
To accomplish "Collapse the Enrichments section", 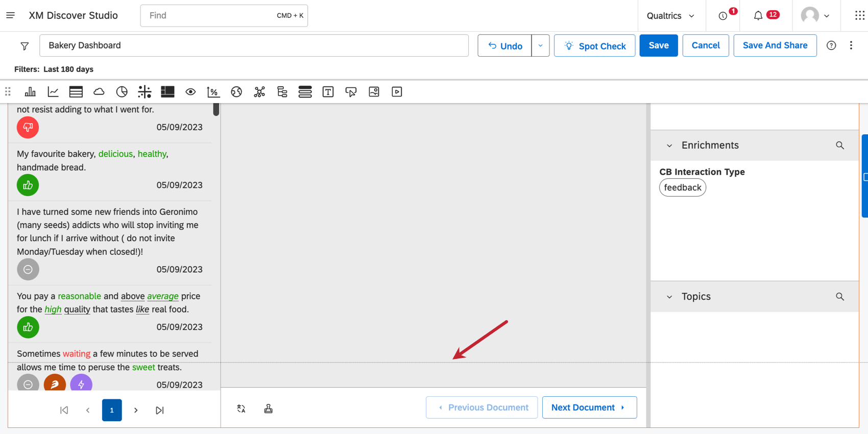I will [669, 146].
